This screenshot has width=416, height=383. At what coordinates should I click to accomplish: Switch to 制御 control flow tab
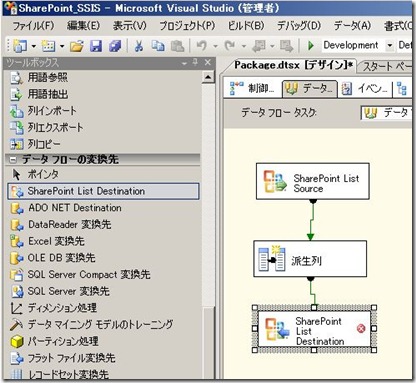click(253, 89)
